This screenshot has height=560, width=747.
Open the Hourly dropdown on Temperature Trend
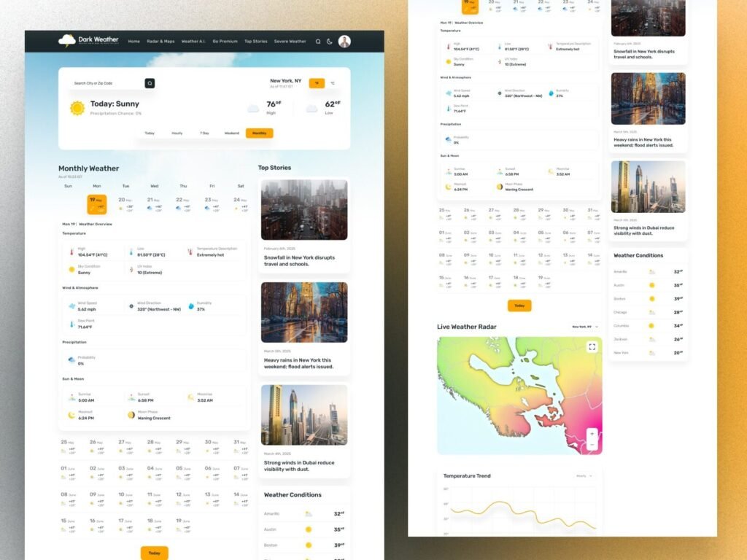584,475
